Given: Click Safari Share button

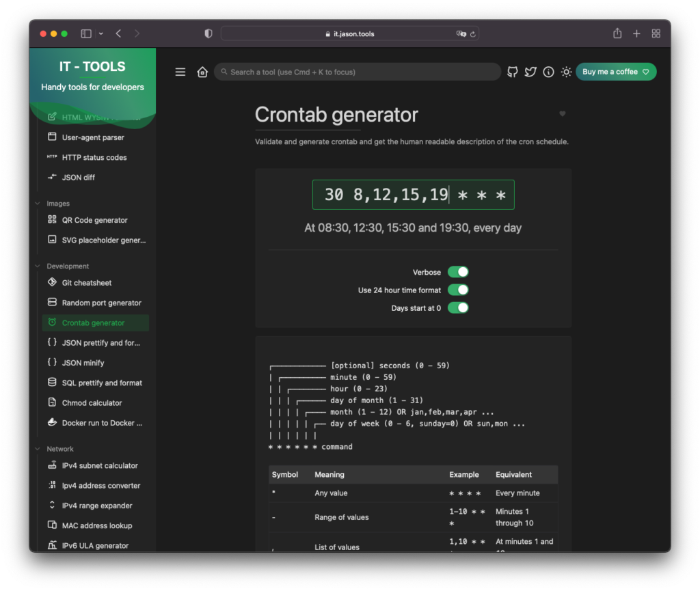Looking at the screenshot, I should [617, 33].
